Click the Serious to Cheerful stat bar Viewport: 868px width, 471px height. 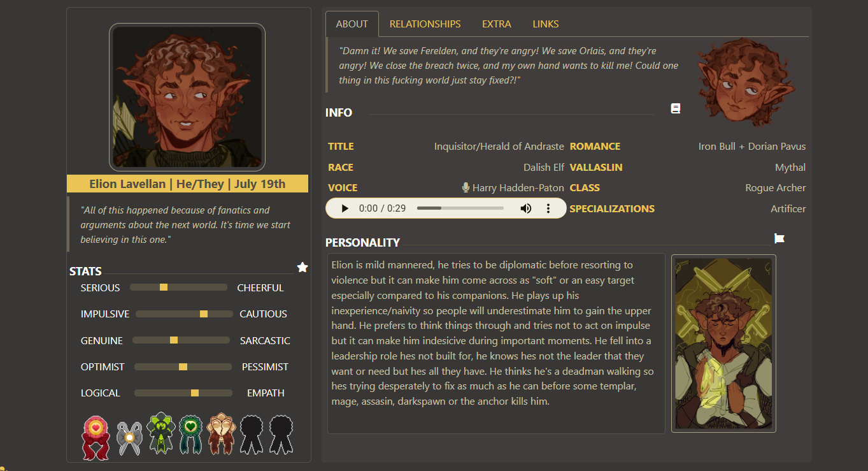pos(178,287)
